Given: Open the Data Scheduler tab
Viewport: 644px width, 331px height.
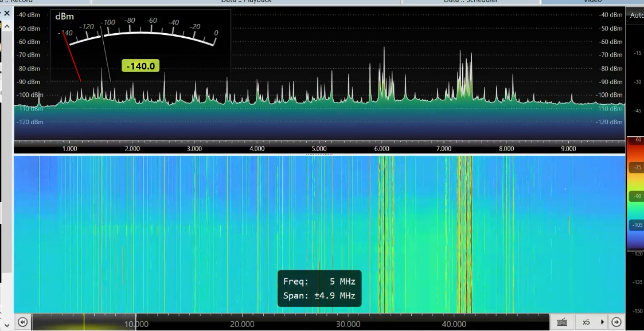Looking at the screenshot, I should (470, 2).
